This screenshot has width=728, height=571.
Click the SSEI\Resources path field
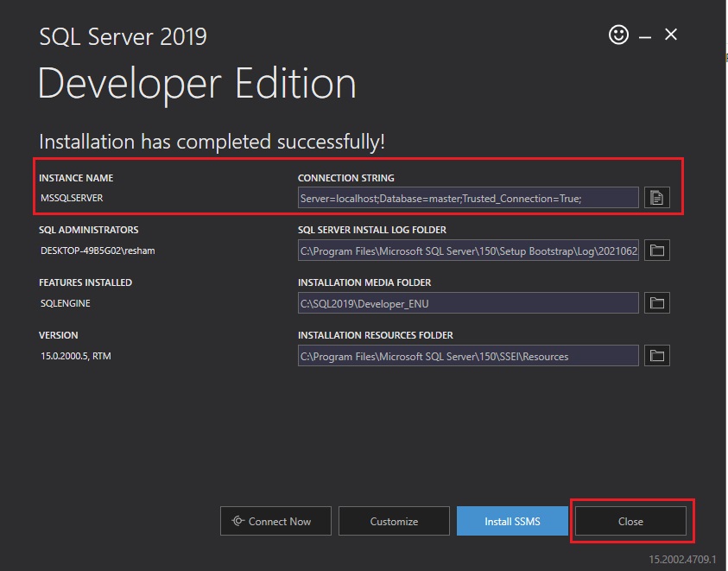point(468,355)
